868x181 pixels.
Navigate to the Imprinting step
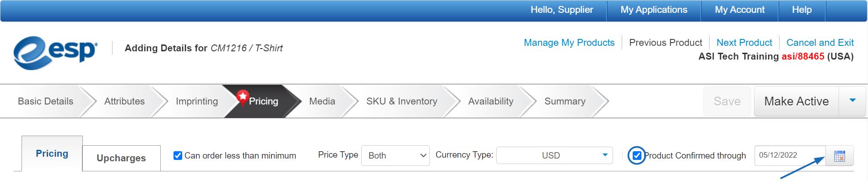coord(197,101)
